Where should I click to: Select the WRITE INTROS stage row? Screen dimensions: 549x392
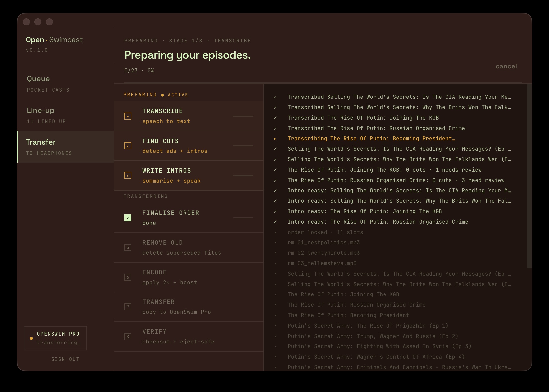(x=189, y=176)
